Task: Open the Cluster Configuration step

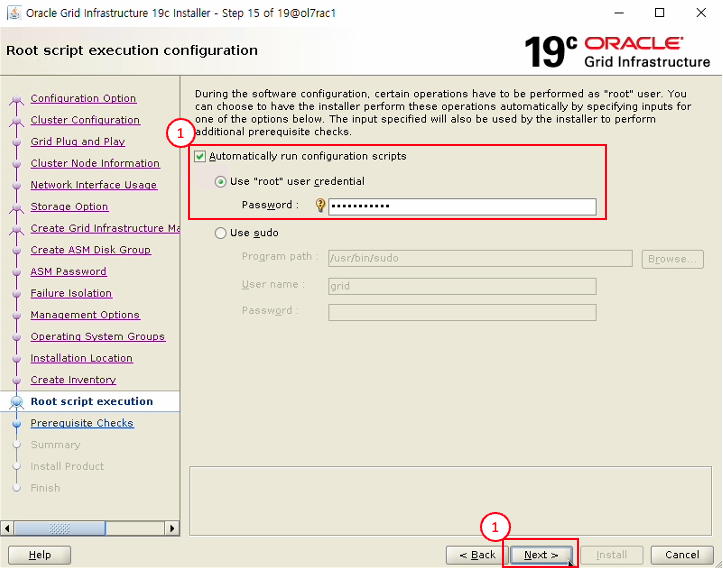Action: [x=85, y=120]
